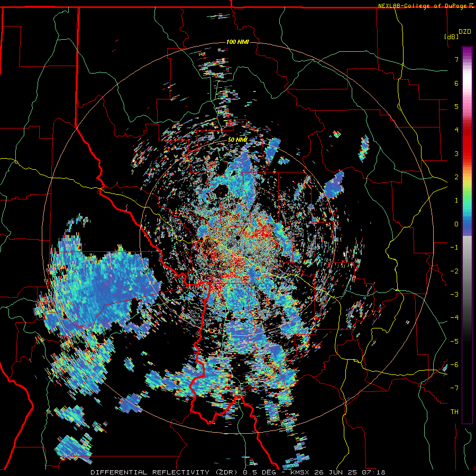The image size is (476, 476).
Task: Click the -7 value on color scale
Action: [x=454, y=388]
